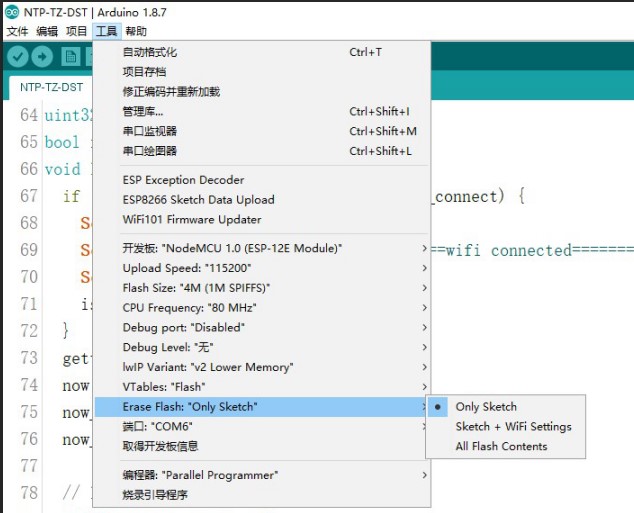The image size is (634, 513).
Task: Expand the Erase Flash Only Sketch submenu
Action: [262, 407]
